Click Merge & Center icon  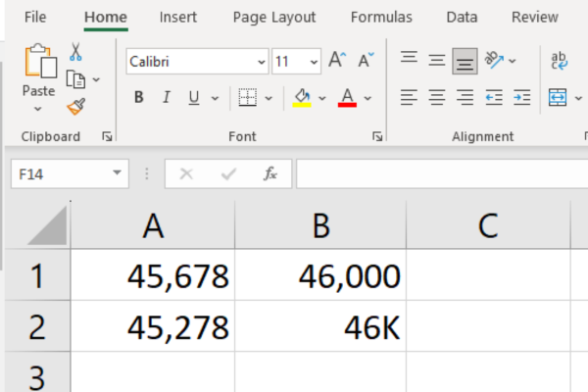pos(558,98)
